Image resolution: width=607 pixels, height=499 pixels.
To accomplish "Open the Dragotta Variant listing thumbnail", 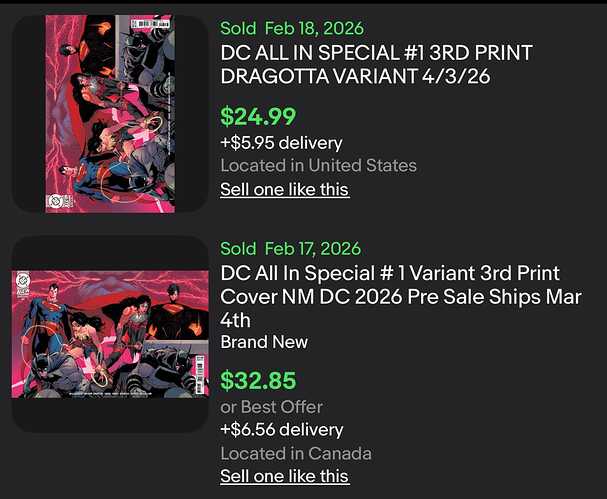I will click(110, 114).
